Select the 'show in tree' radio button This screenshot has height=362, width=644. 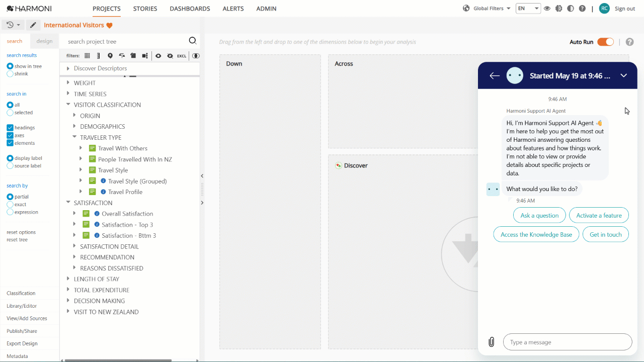coord(10,66)
